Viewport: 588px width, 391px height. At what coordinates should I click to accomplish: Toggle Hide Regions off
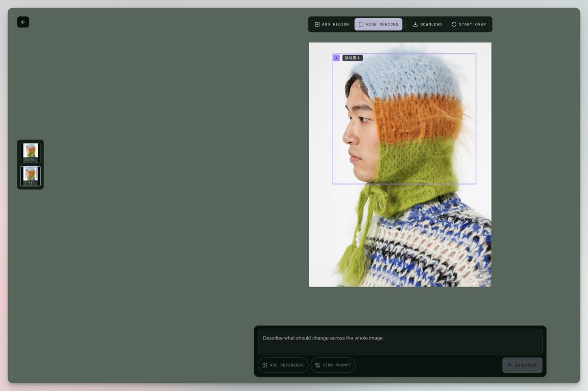pos(378,25)
